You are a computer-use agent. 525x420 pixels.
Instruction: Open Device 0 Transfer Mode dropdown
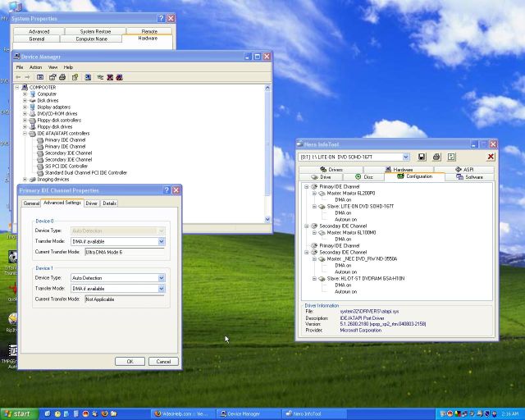tap(162, 241)
